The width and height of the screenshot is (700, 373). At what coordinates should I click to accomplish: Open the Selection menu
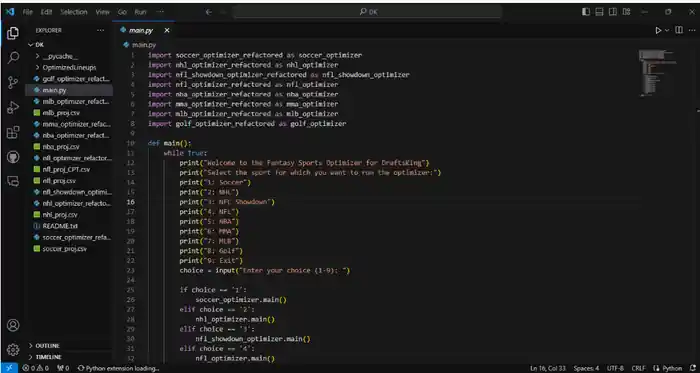(74, 12)
